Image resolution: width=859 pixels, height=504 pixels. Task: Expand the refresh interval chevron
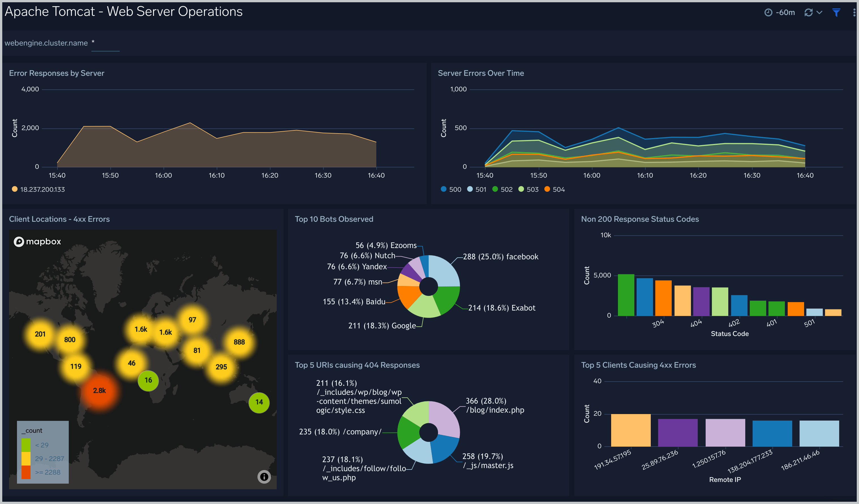(819, 13)
